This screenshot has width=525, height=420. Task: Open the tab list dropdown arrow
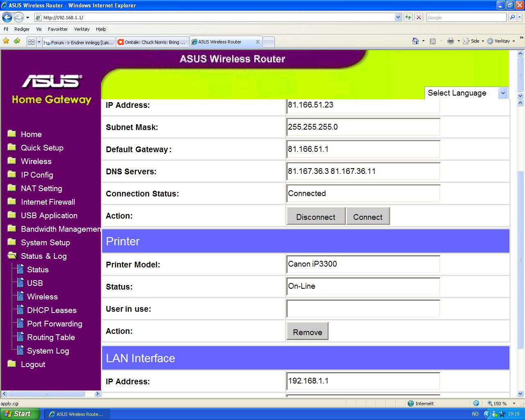(39, 42)
